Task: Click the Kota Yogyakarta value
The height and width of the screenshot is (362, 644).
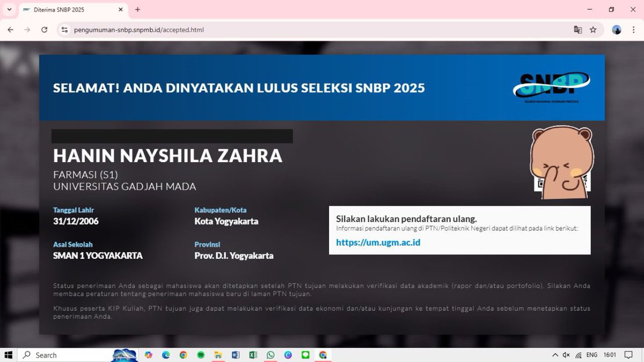Action: tap(226, 221)
